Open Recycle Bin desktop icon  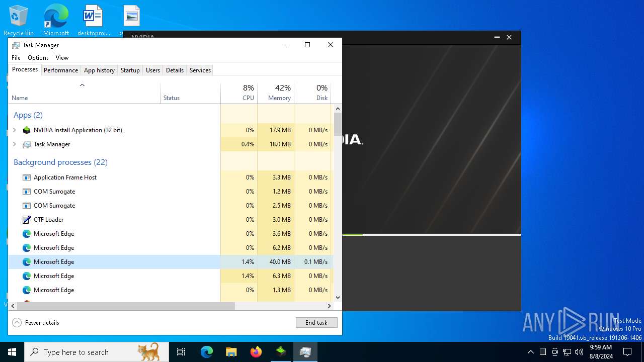[19, 20]
